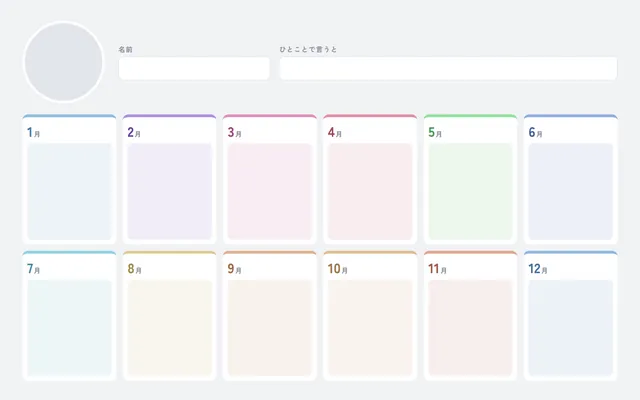The width and height of the screenshot is (640, 400).
Task: Click the 12月 month heading label
Action: point(538,269)
